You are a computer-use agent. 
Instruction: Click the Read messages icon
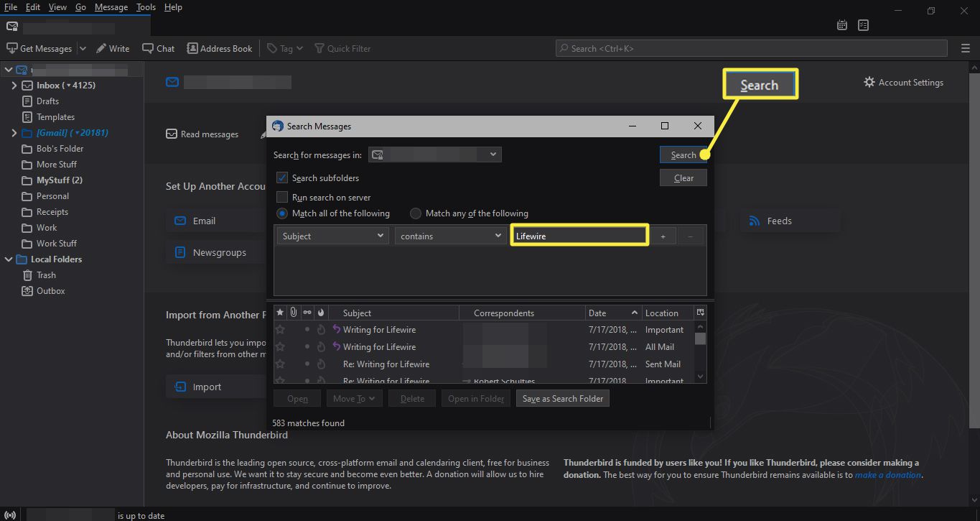click(172, 134)
